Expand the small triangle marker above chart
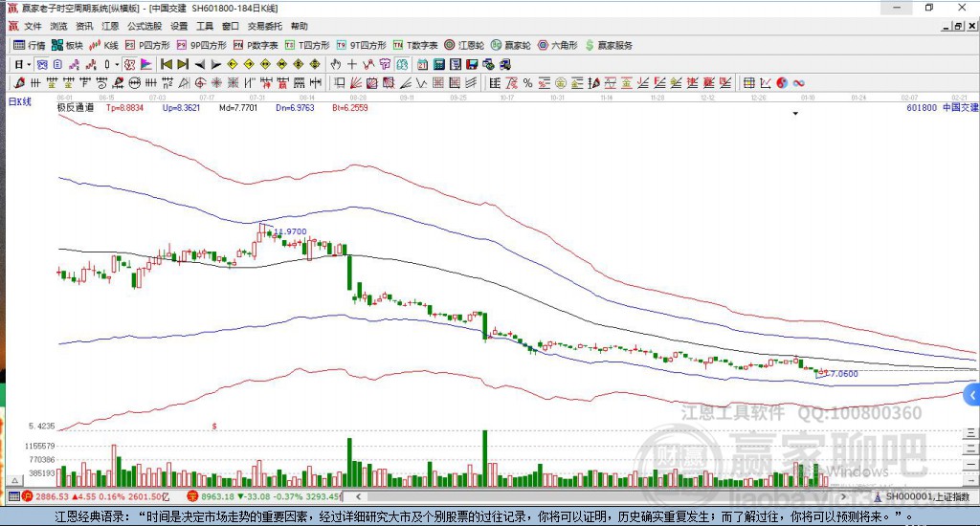Image resolution: width=980 pixels, height=526 pixels. [795, 114]
